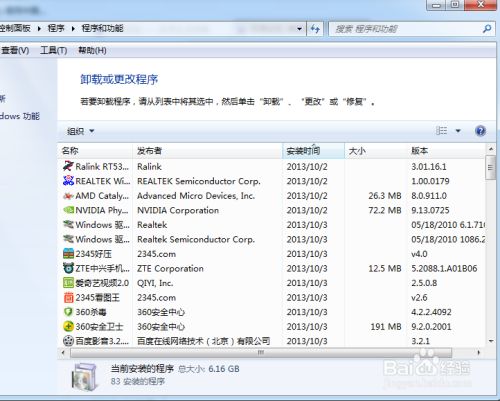The image size is (500, 401).
Task: Click version 4.2.2.4092
Action: pos(431,312)
